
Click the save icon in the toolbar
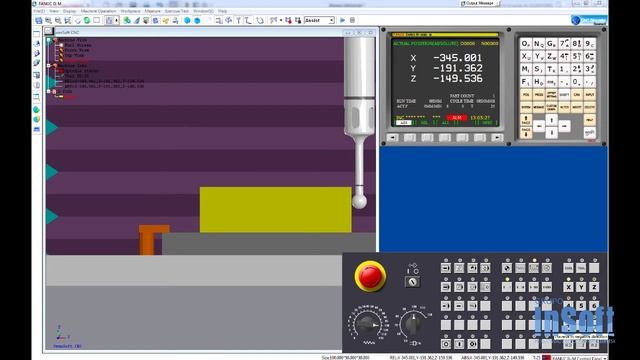click(38, 20)
